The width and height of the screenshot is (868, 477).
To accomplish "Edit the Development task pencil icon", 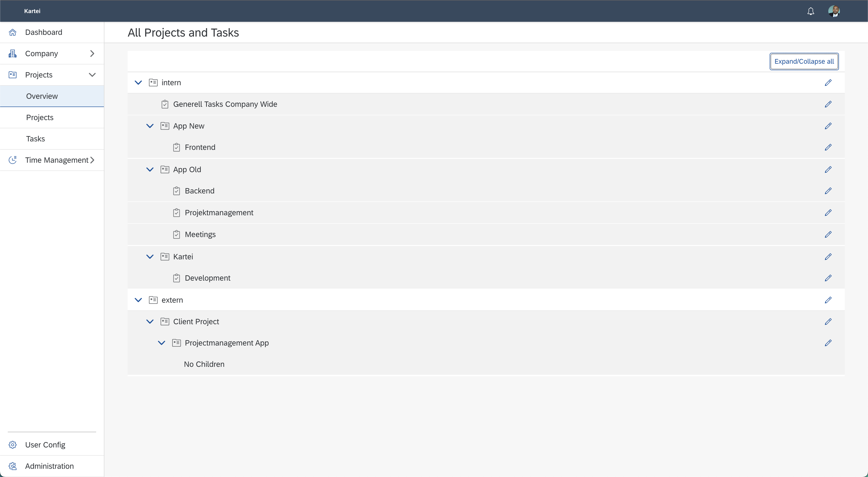I will click(828, 278).
